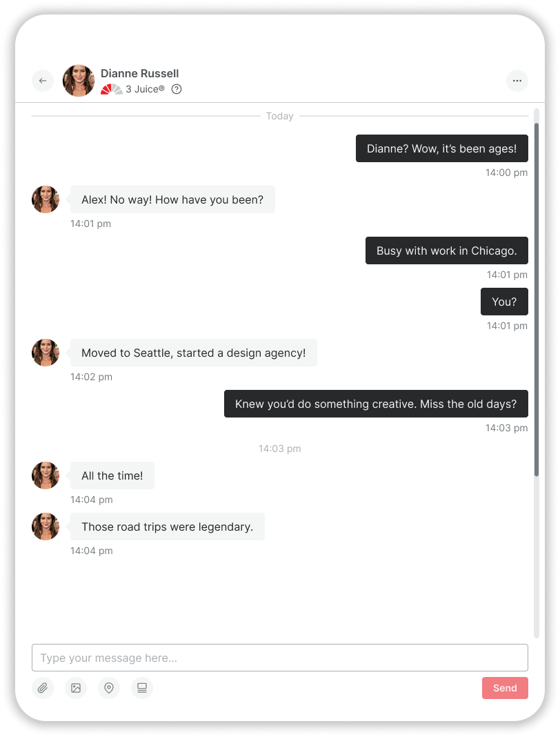
Task: Share location with the pin icon
Action: [109, 688]
